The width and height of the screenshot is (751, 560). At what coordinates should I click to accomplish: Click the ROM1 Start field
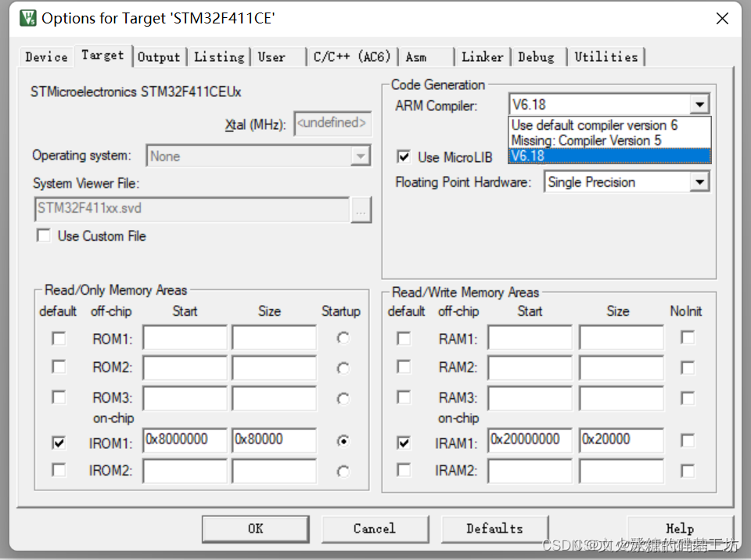tap(185, 338)
